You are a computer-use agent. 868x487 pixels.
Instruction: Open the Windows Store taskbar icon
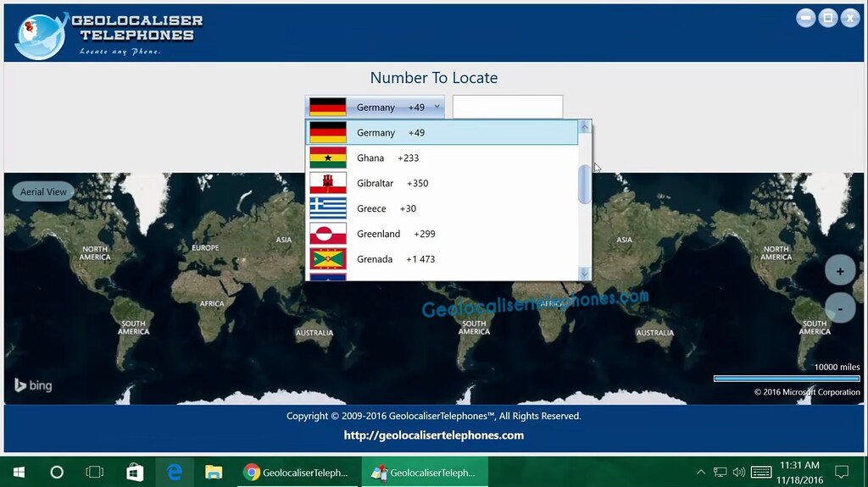point(135,472)
